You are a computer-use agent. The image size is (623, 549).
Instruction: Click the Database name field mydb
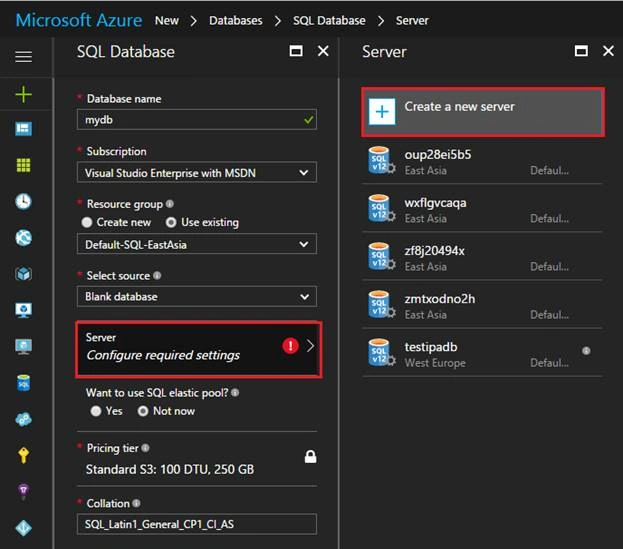coord(197,120)
